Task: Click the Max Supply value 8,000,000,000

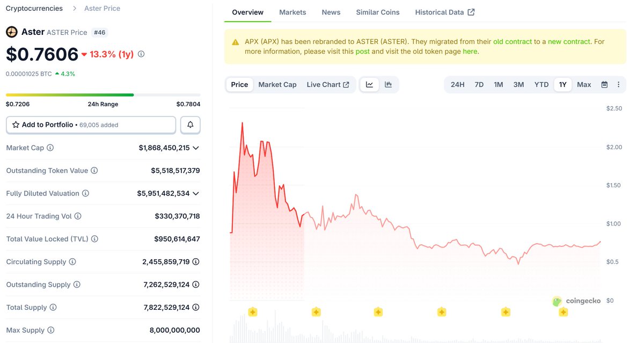Action: click(x=174, y=330)
